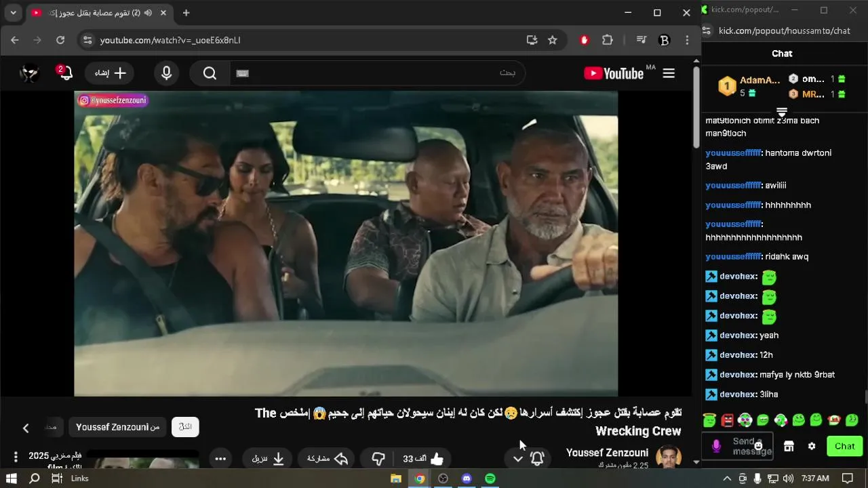The image size is (868, 488).
Task: Collapse the Kick leaderboard handle
Action: click(x=782, y=113)
